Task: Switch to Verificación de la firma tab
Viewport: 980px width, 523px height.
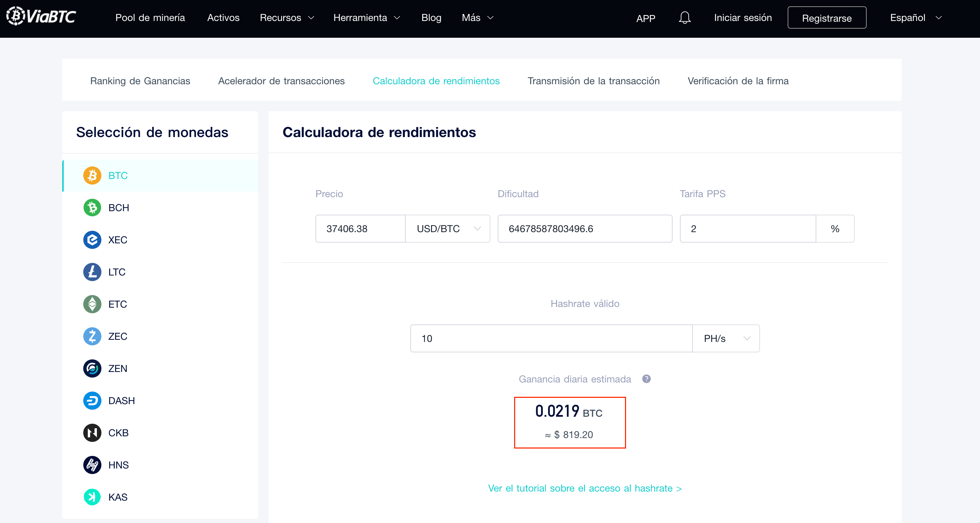Action: tap(738, 81)
